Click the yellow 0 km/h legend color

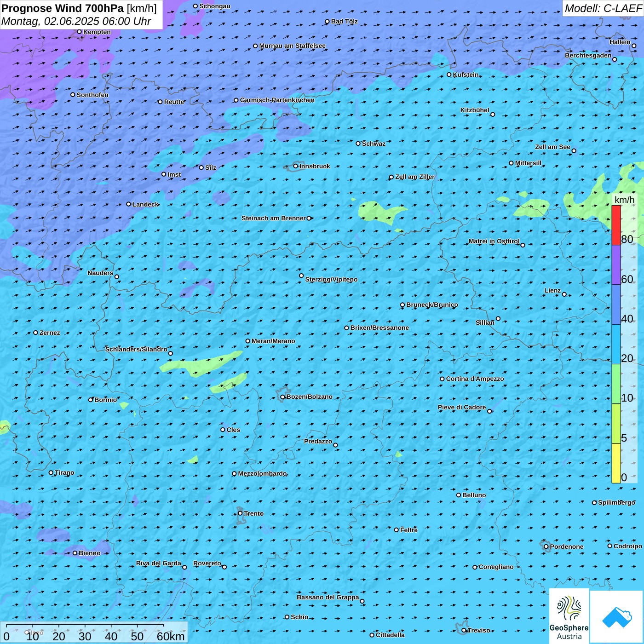pyautogui.click(x=616, y=463)
